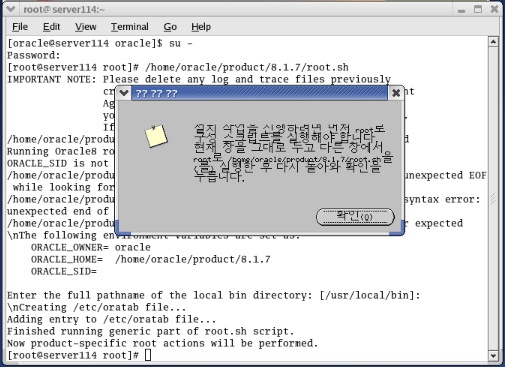505x367 pixels.
Task: Open the Edit menu
Action: pos(51,27)
